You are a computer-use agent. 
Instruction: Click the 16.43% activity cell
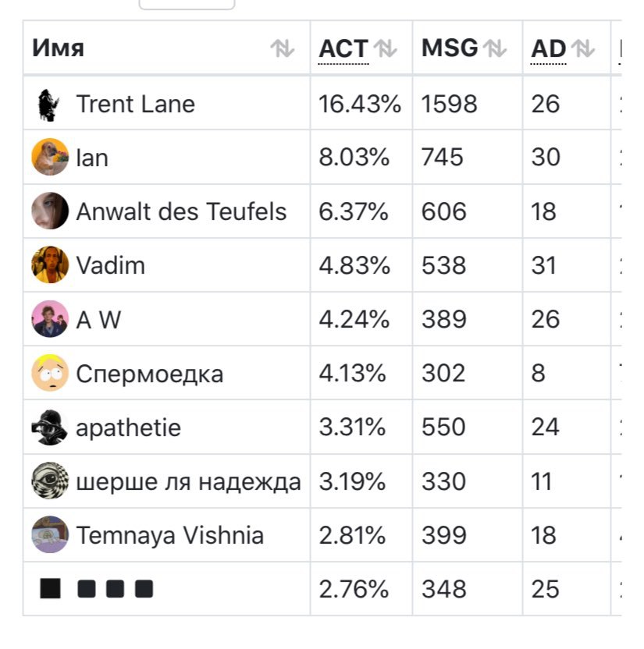click(360, 104)
